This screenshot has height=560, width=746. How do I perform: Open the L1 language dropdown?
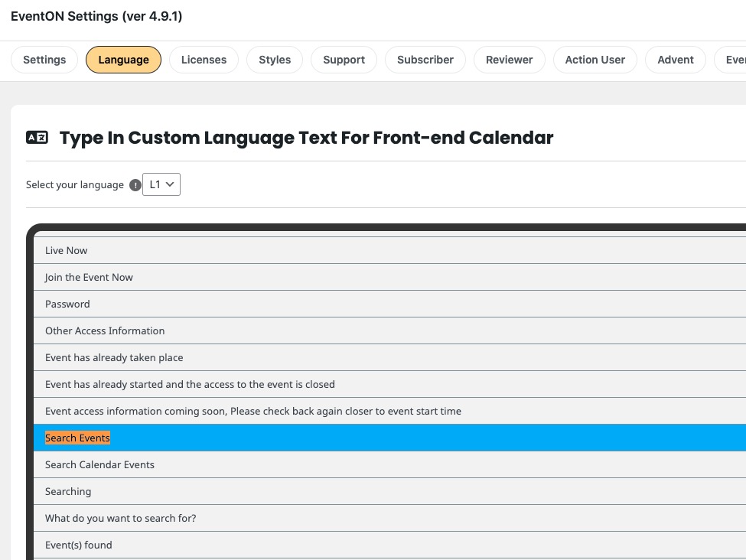tap(161, 184)
